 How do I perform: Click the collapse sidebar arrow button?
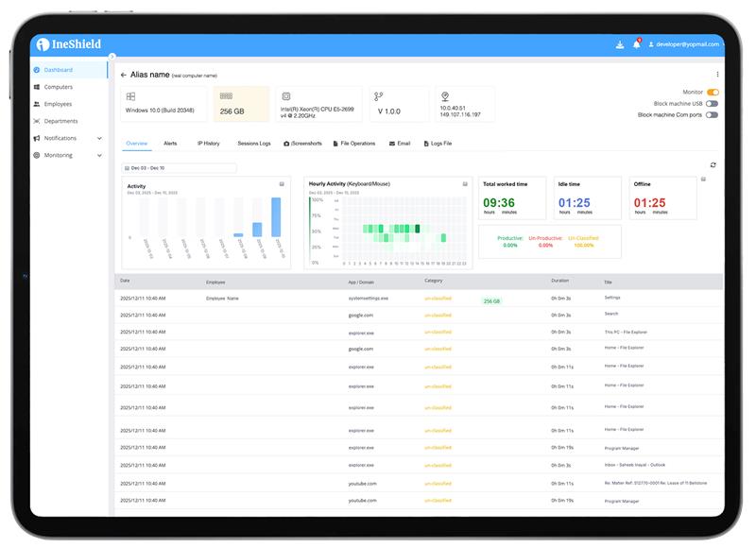coord(112,57)
